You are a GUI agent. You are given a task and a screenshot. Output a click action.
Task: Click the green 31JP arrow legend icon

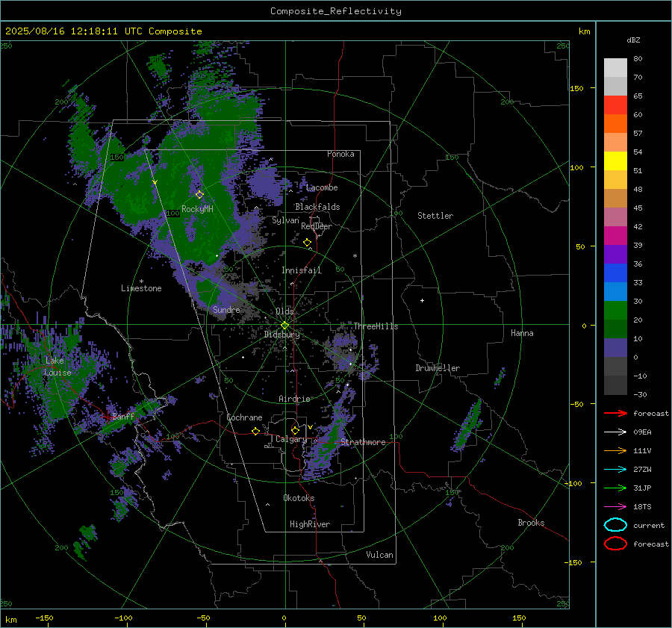coord(615,488)
